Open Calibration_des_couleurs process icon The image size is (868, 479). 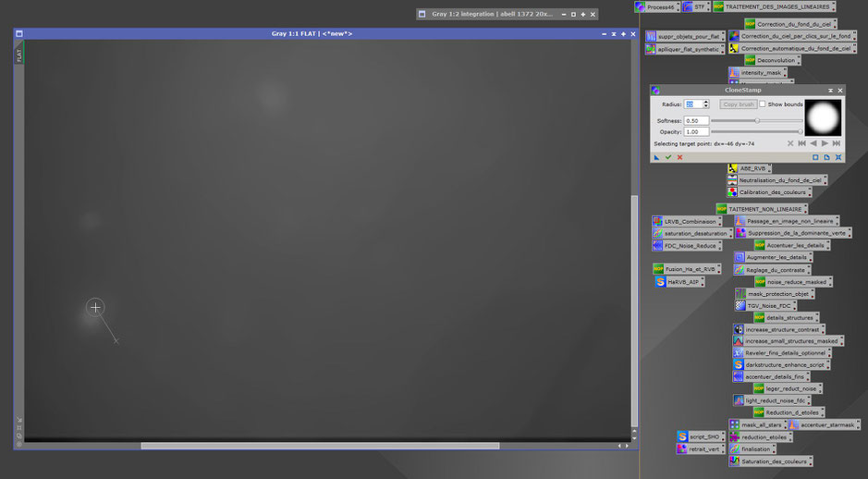[x=769, y=192]
